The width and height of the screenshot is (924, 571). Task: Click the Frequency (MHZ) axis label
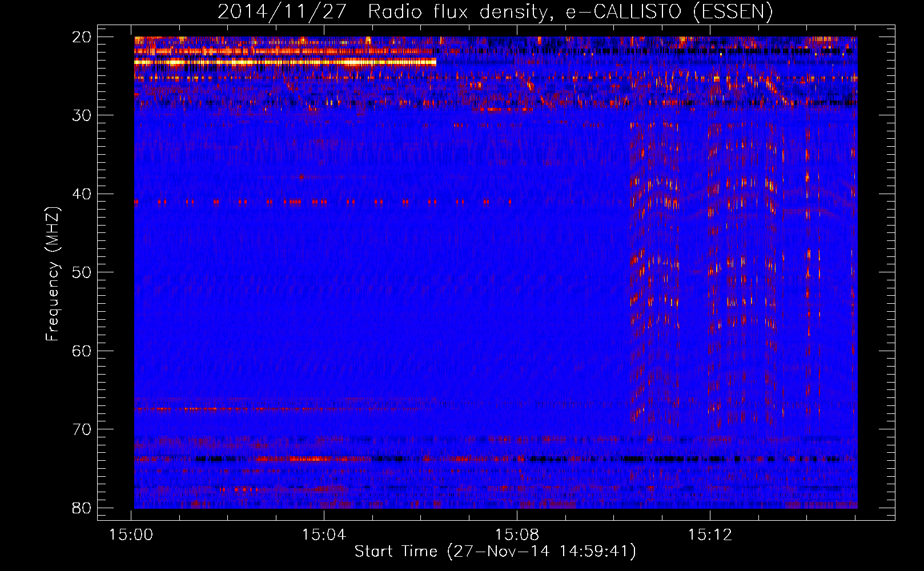click(53, 274)
